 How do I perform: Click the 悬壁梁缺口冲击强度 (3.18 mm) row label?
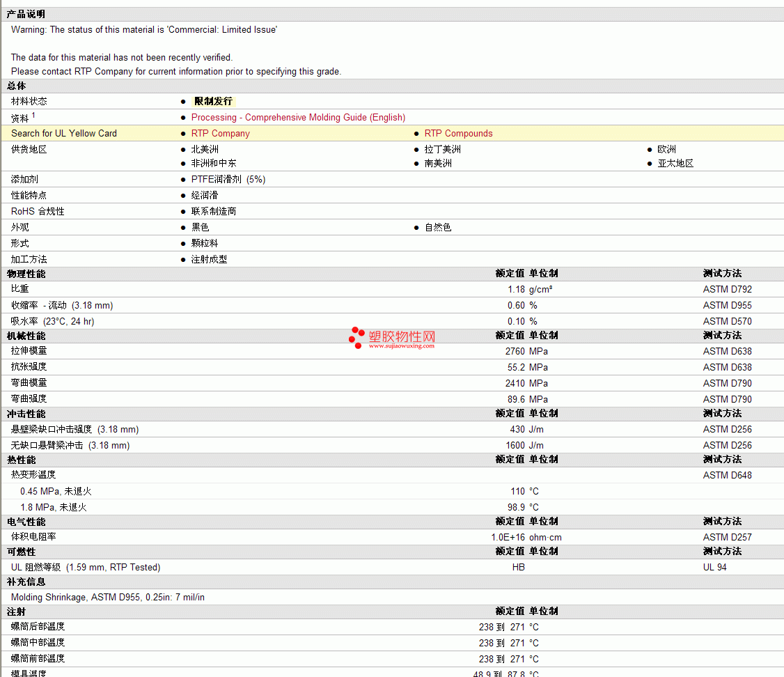pyautogui.click(x=75, y=430)
